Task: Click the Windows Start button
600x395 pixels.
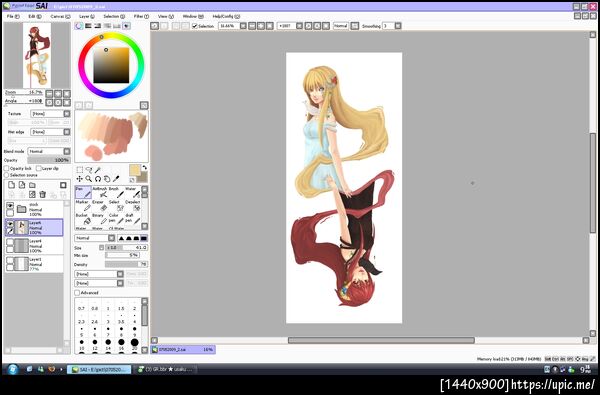Action: coord(13,369)
